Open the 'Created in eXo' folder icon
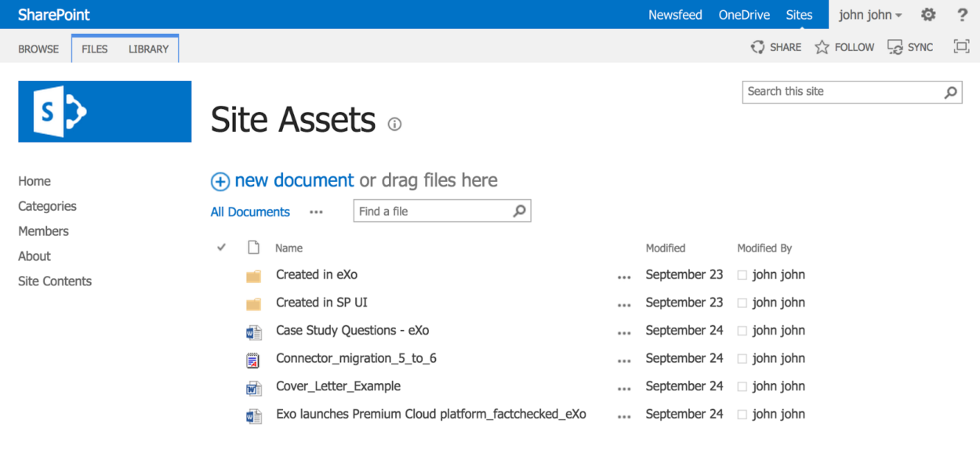 (253, 275)
